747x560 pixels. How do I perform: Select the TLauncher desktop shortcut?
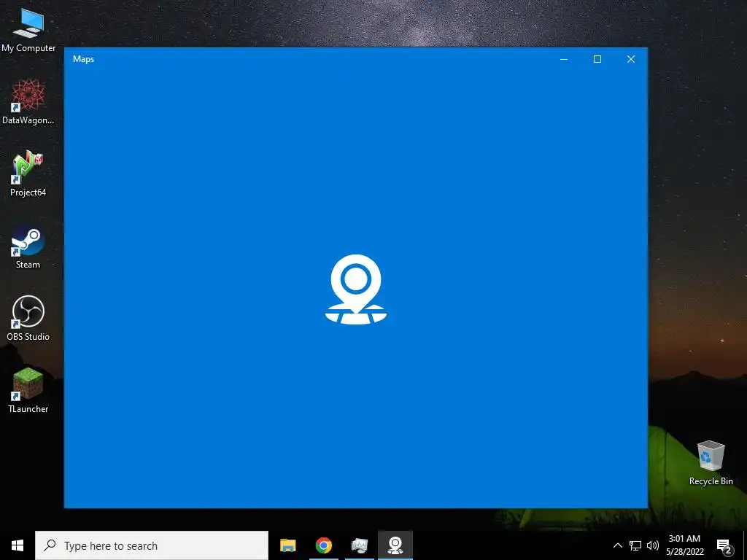(28, 391)
